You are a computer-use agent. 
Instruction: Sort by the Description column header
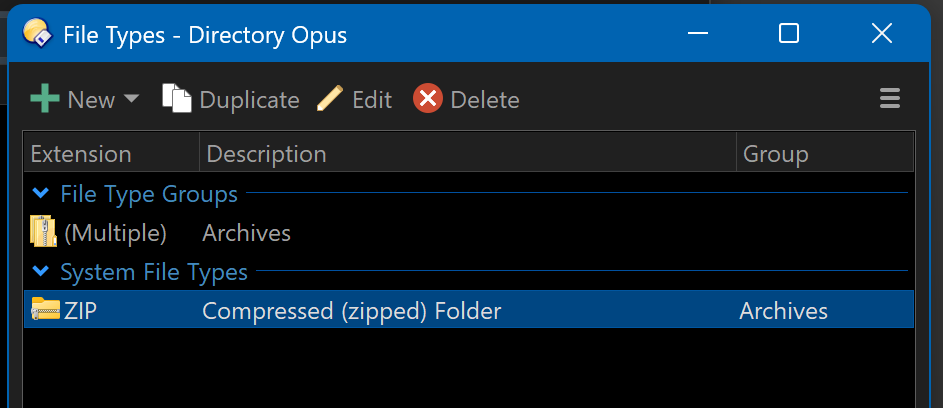(x=468, y=155)
